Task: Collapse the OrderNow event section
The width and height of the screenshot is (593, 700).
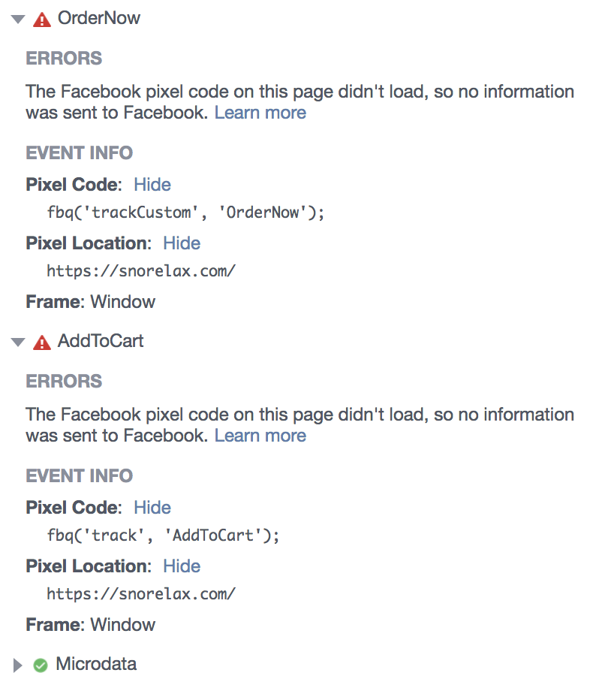Action: tap(18, 20)
